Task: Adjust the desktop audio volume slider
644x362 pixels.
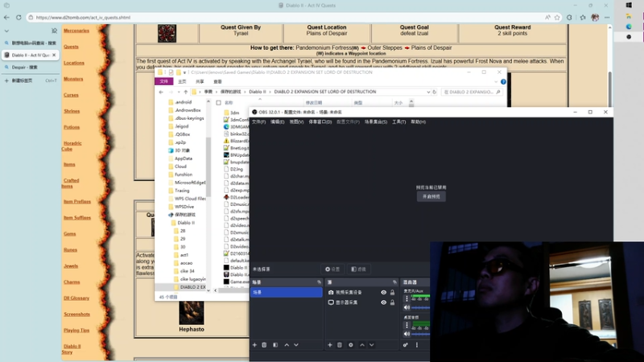Action: (x=420, y=334)
